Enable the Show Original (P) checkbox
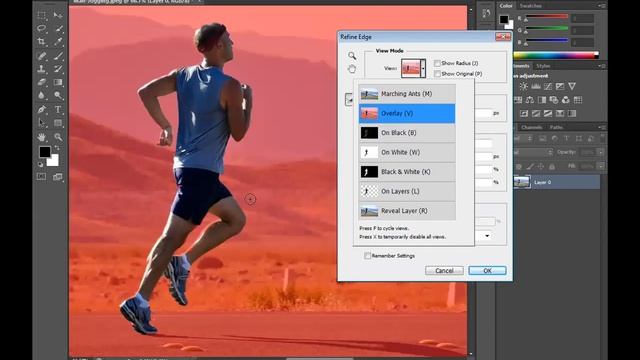This screenshot has height=360, width=640. click(x=437, y=74)
